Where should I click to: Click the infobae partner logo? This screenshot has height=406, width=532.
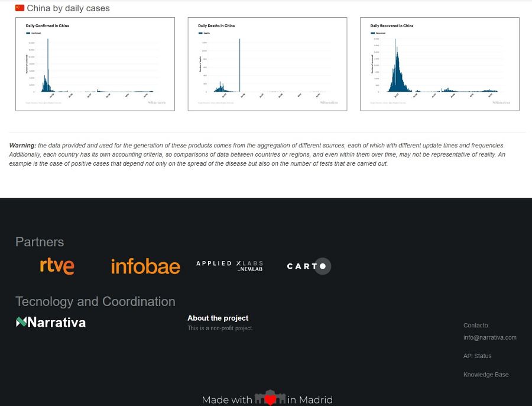(x=145, y=266)
